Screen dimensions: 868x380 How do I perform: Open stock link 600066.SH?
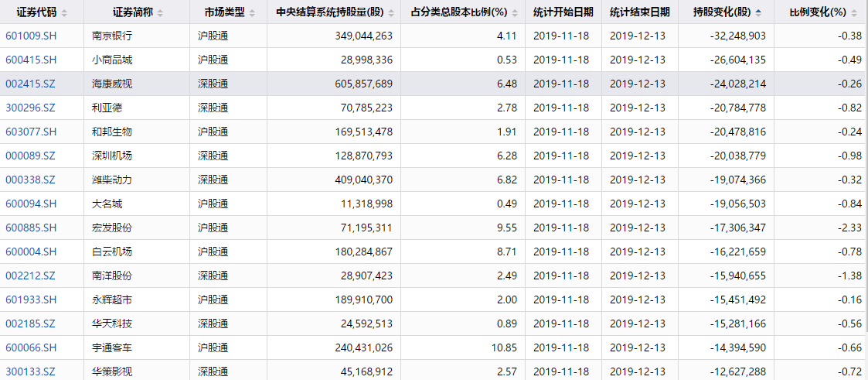click(31, 347)
